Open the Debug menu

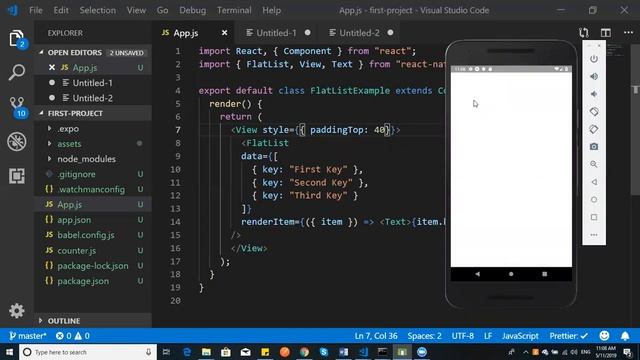coord(192,10)
